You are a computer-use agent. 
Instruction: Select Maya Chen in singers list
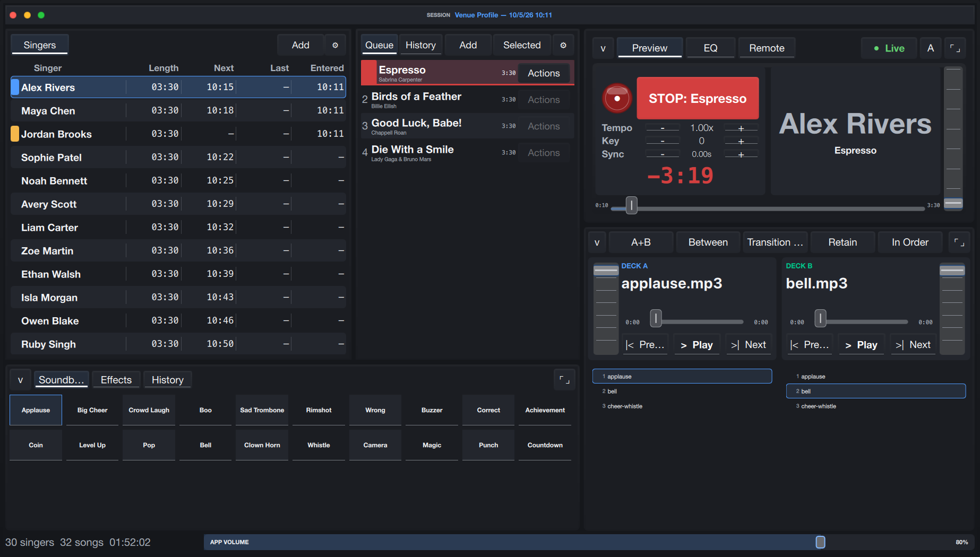pyautogui.click(x=178, y=111)
